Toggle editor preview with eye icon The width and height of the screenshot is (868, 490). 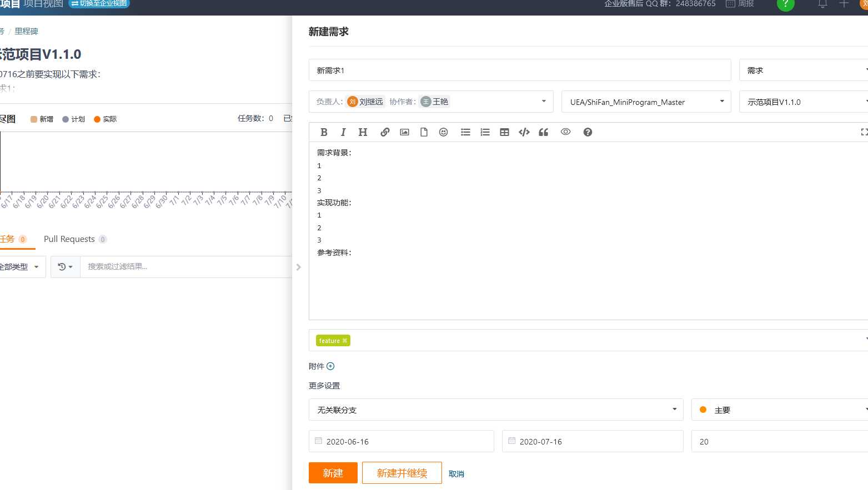click(565, 132)
